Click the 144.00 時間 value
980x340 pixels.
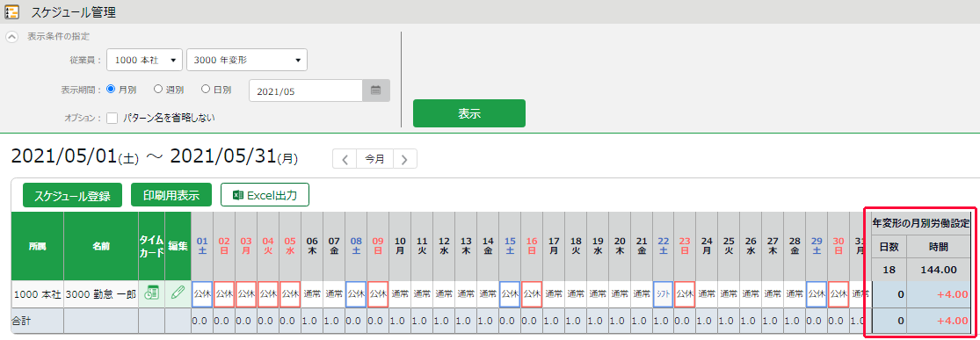point(940,270)
